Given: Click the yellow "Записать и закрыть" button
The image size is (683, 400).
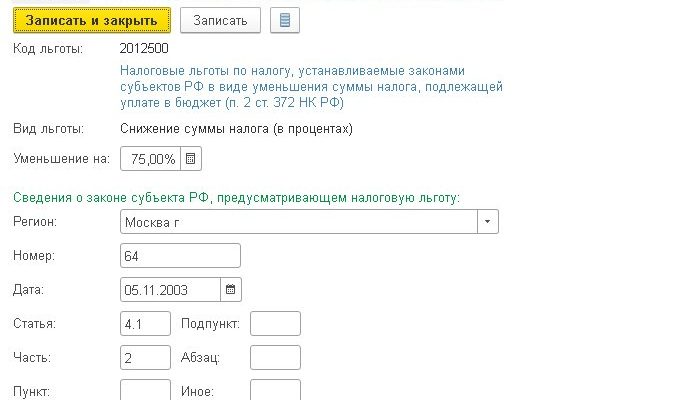Looking at the screenshot, I should (91, 20).
